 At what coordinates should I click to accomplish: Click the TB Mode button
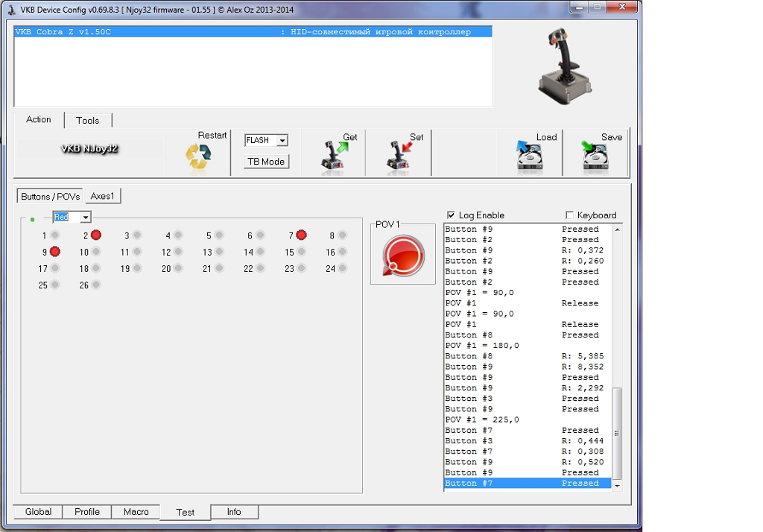(266, 162)
